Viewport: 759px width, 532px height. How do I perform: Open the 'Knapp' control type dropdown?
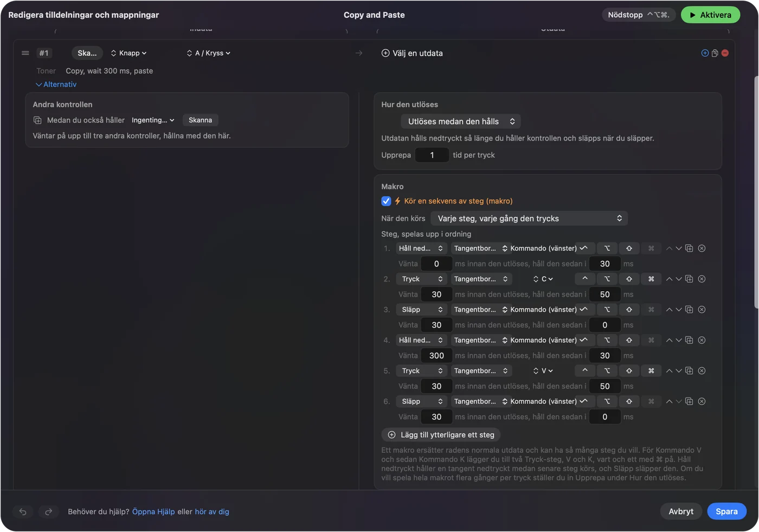coord(128,53)
